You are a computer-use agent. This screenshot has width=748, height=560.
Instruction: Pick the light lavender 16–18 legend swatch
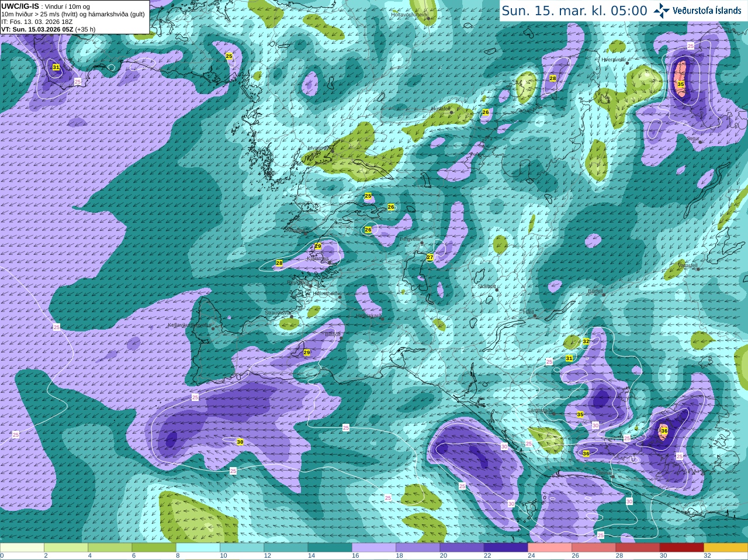[x=374, y=548]
